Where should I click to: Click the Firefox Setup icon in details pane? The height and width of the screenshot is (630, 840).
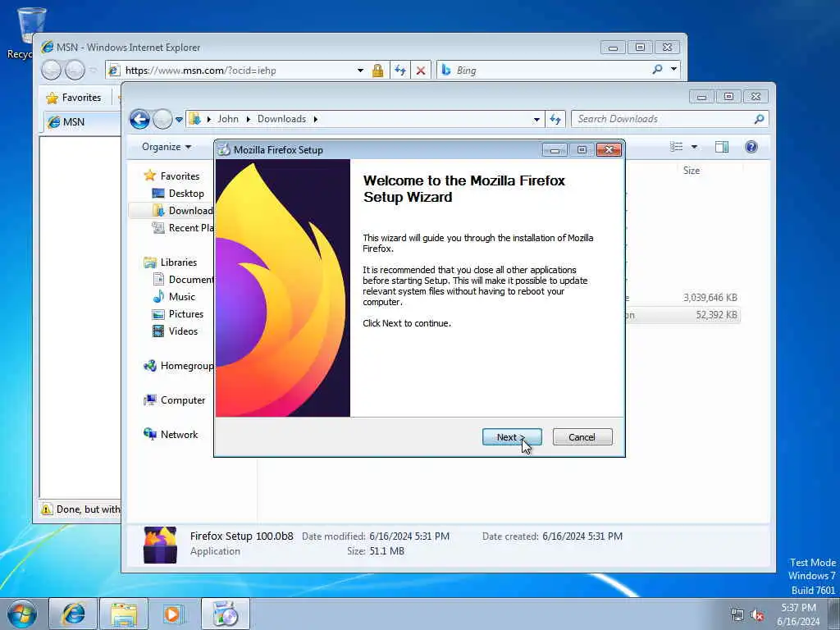pos(160,545)
